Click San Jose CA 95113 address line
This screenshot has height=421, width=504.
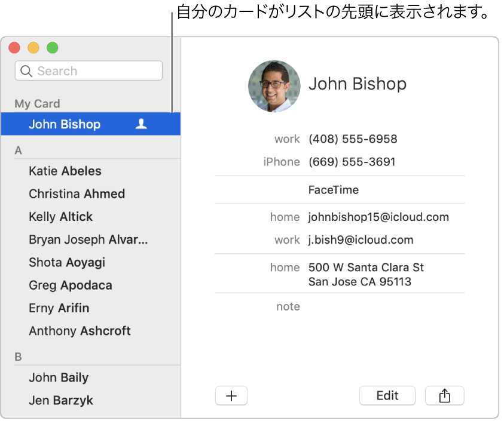click(x=360, y=282)
